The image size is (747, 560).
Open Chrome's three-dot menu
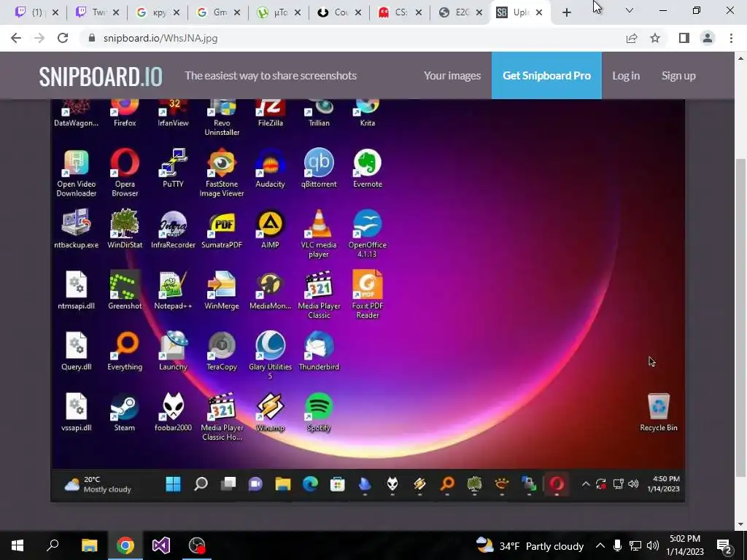[x=731, y=38]
